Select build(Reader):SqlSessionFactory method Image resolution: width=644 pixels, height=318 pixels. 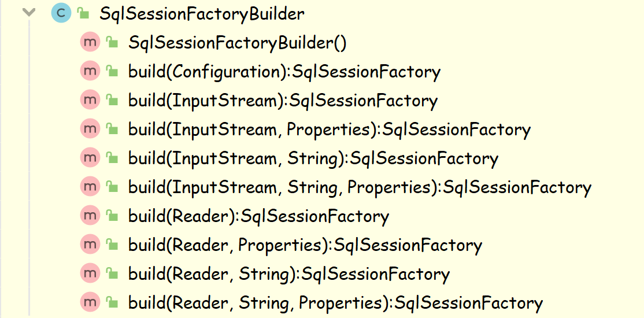(259, 216)
